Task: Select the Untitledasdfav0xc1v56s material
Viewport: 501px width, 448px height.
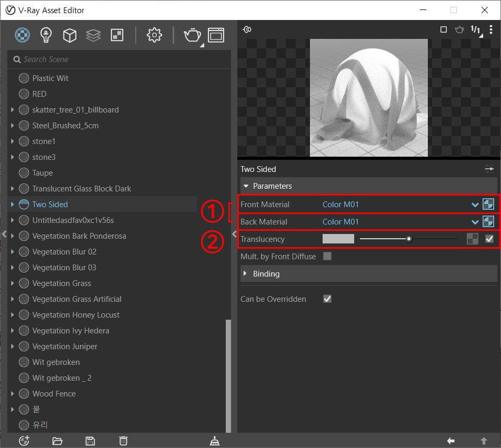Action: 73,220
